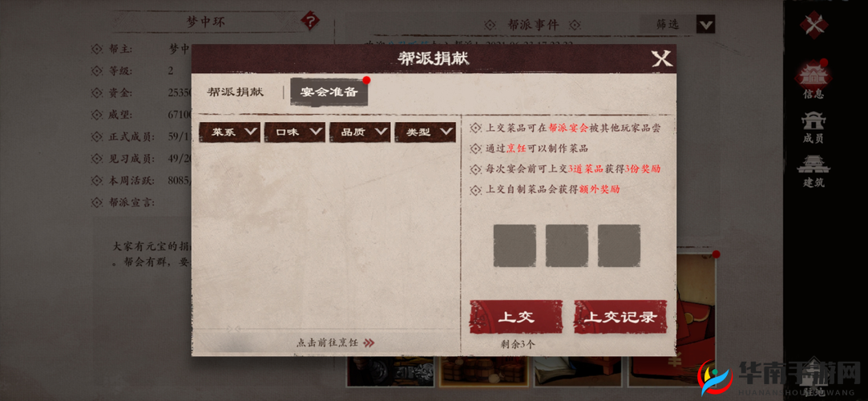This screenshot has height=401, width=868.
Task: Expand the 口味 filter dropdown
Action: point(294,132)
